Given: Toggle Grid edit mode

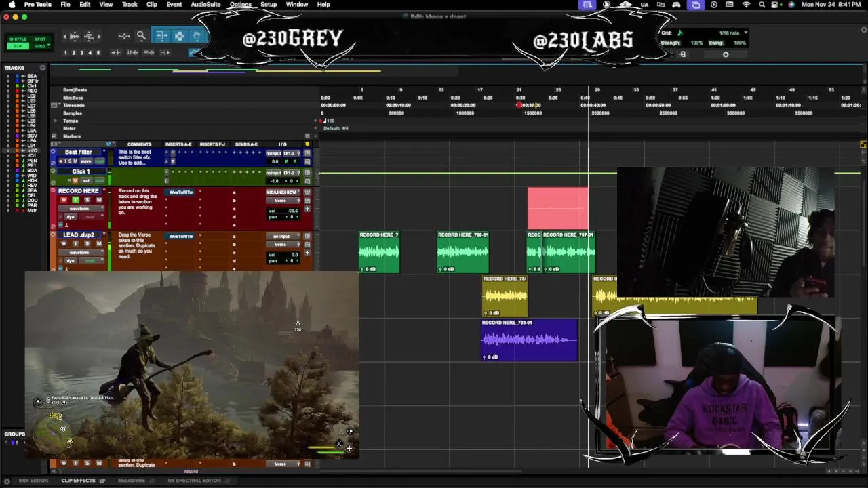Looking at the screenshot, I should pyautogui.click(x=40, y=46).
